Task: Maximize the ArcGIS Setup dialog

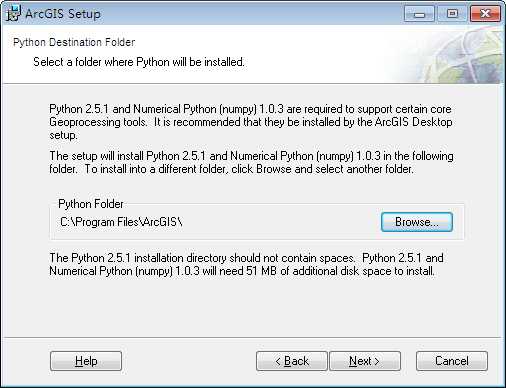Action: 452,14
